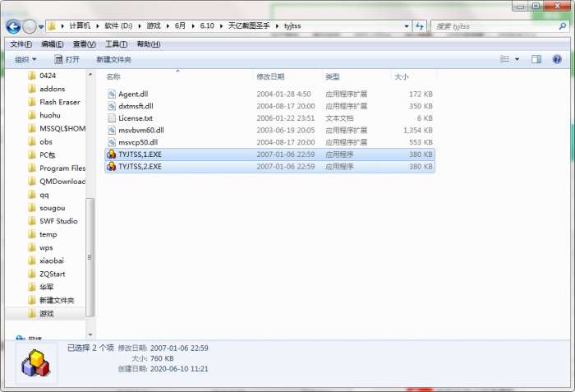This screenshot has height=392, width=575.
Task: Open the 帮助(H) menu
Action: 149,44
